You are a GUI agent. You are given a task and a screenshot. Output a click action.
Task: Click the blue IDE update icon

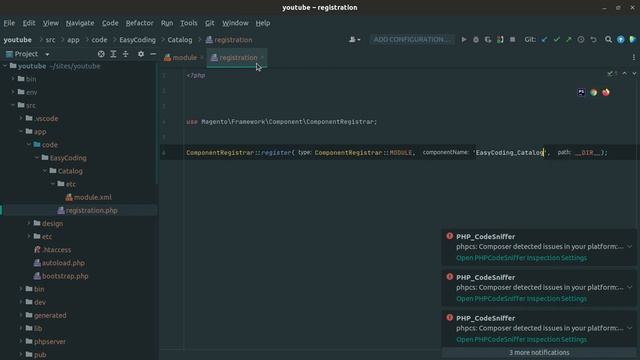coord(620,40)
